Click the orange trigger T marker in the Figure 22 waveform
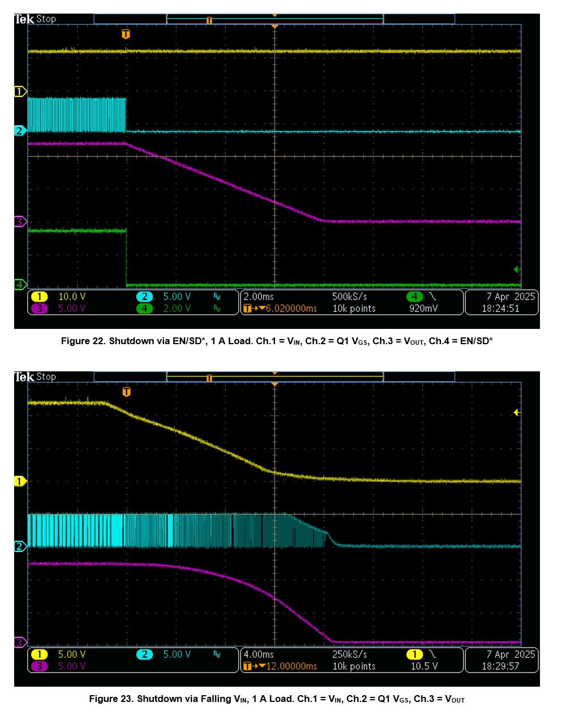 click(x=126, y=35)
